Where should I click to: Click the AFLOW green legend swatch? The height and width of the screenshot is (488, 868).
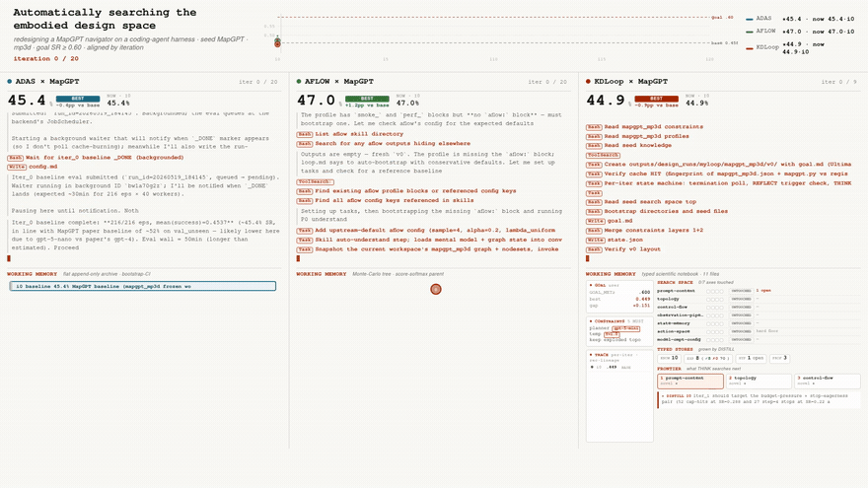coord(749,33)
